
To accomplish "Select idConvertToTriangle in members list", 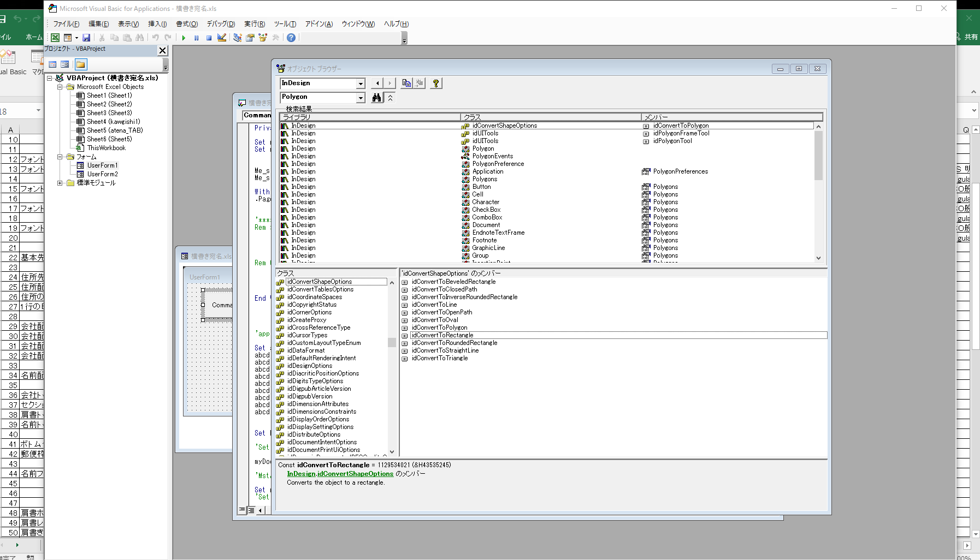I will point(440,358).
